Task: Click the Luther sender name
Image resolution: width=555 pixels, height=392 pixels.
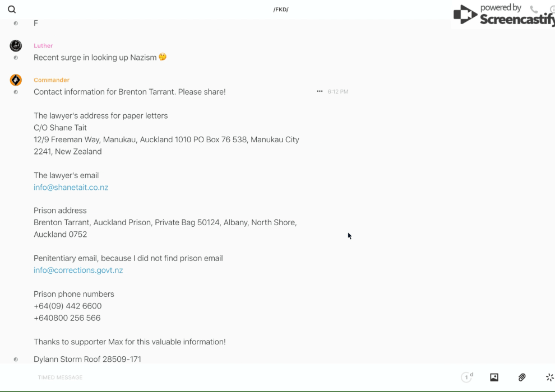Action: pyautogui.click(x=43, y=46)
